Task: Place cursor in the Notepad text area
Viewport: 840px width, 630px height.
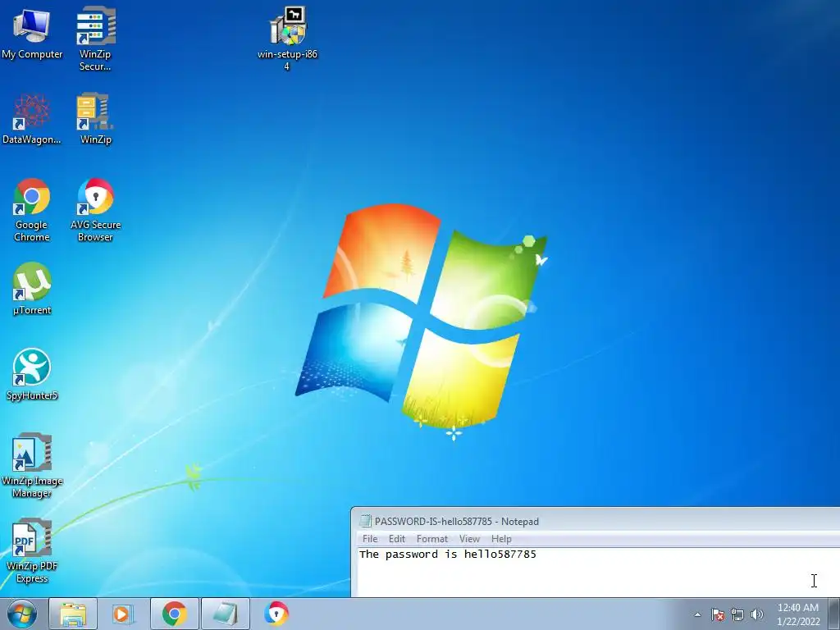Action: point(598,572)
